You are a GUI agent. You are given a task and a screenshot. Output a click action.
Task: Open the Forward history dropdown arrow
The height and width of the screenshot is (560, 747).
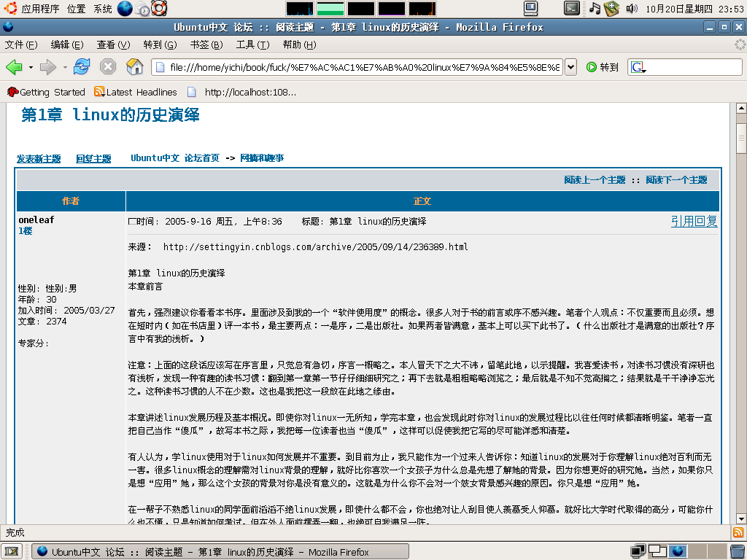pos(65,68)
